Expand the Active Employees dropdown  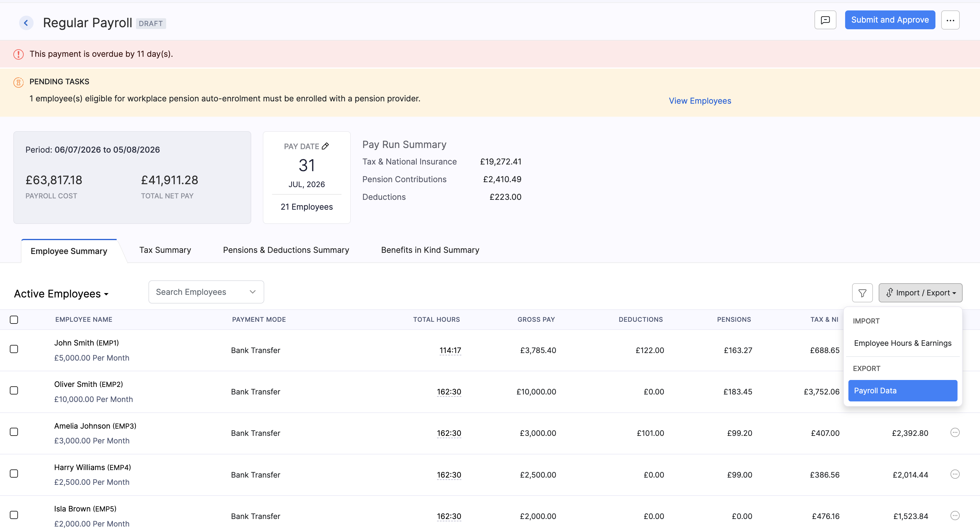click(x=61, y=294)
